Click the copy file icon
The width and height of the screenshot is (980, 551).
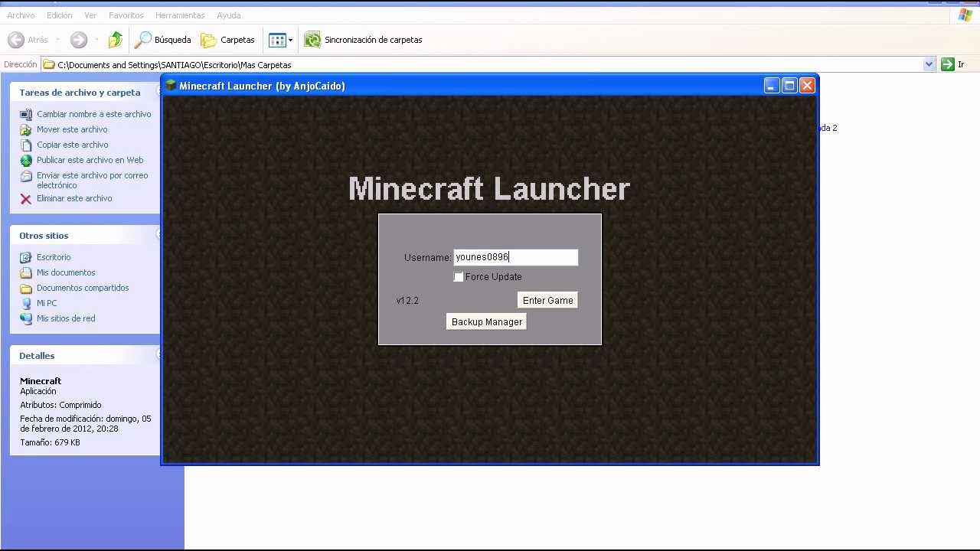[26, 145]
